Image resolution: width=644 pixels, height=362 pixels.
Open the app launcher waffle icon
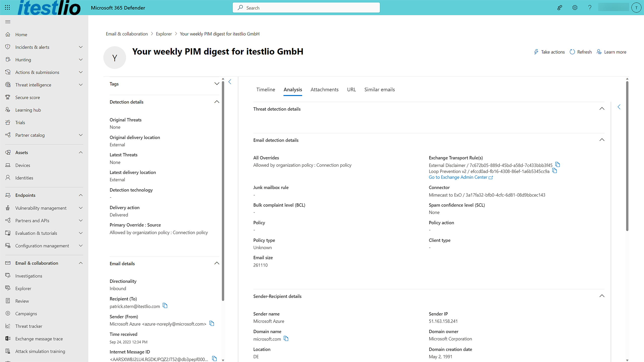(7, 8)
